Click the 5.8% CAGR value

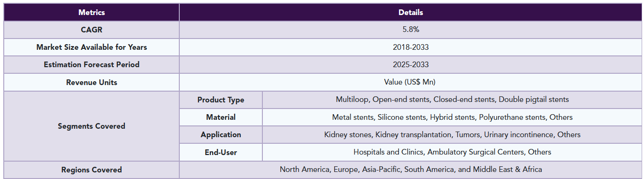411,30
